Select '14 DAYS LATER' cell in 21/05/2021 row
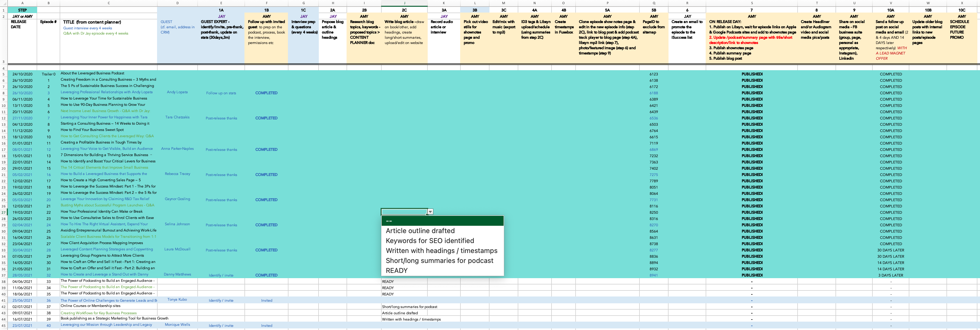 click(x=890, y=269)
